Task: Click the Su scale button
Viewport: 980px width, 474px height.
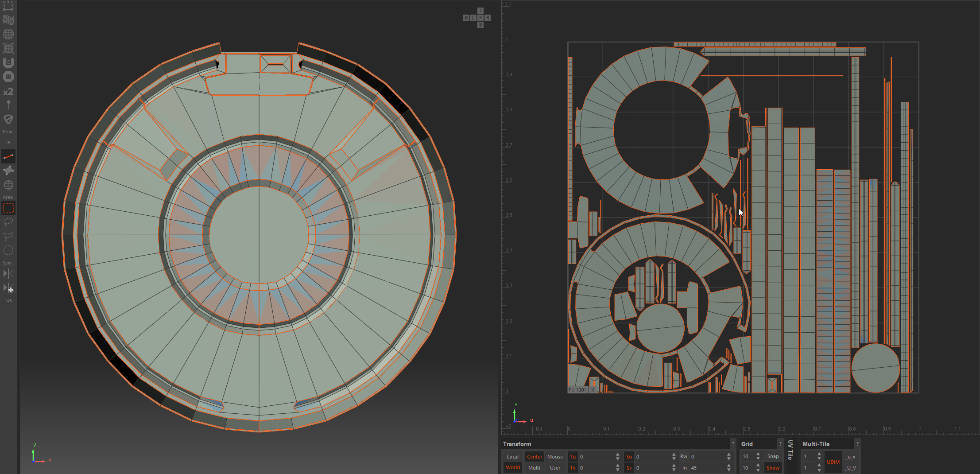Action: pos(629,457)
